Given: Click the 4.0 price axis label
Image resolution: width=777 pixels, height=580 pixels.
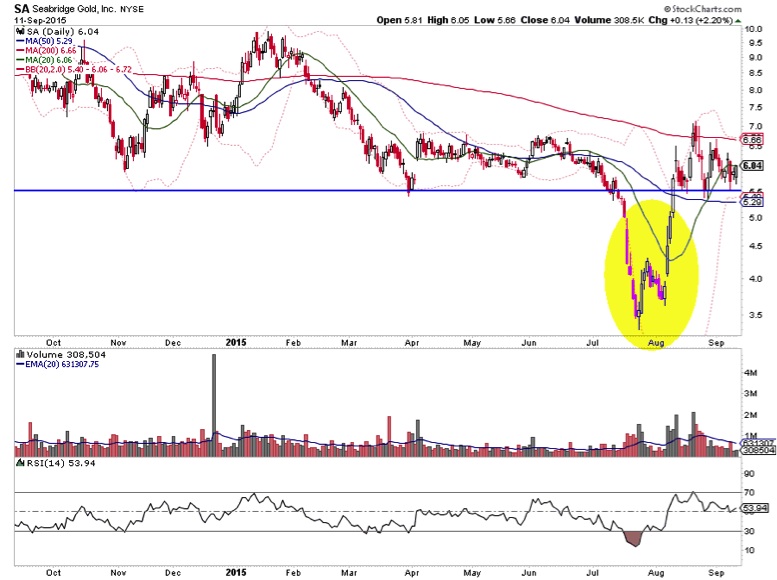Looking at the screenshot, I should [755, 279].
